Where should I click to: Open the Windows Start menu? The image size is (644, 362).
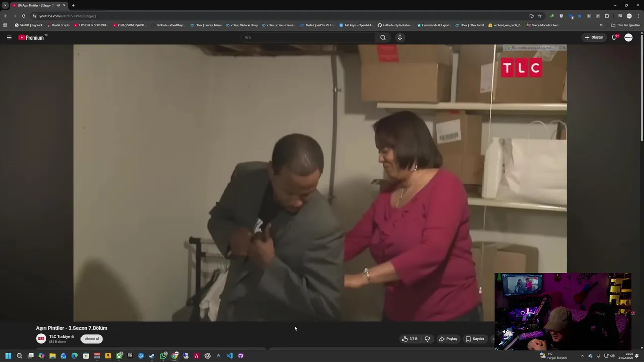(x=8, y=356)
